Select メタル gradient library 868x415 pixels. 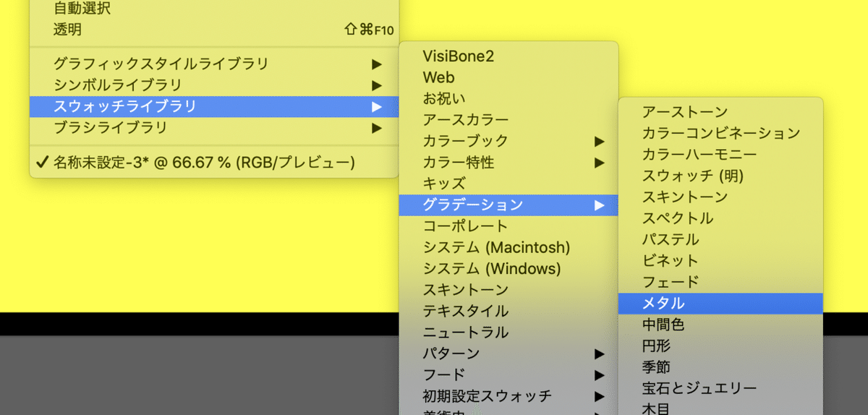coord(721,304)
